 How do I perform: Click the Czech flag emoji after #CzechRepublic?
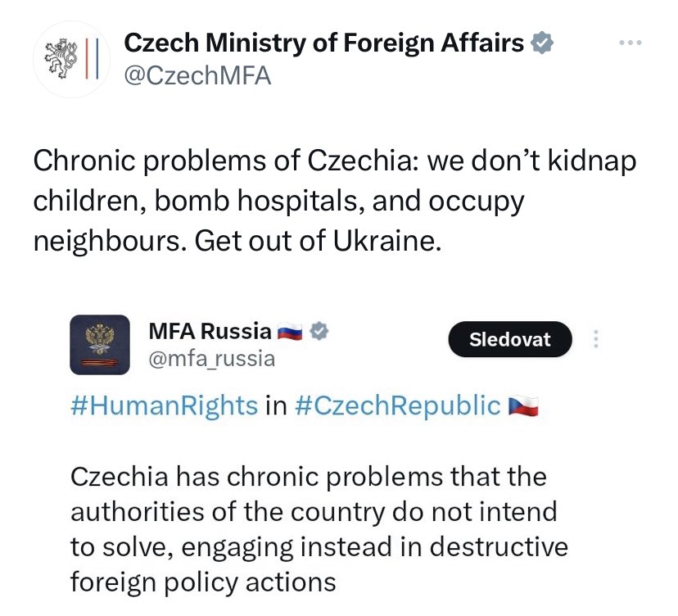(x=522, y=405)
